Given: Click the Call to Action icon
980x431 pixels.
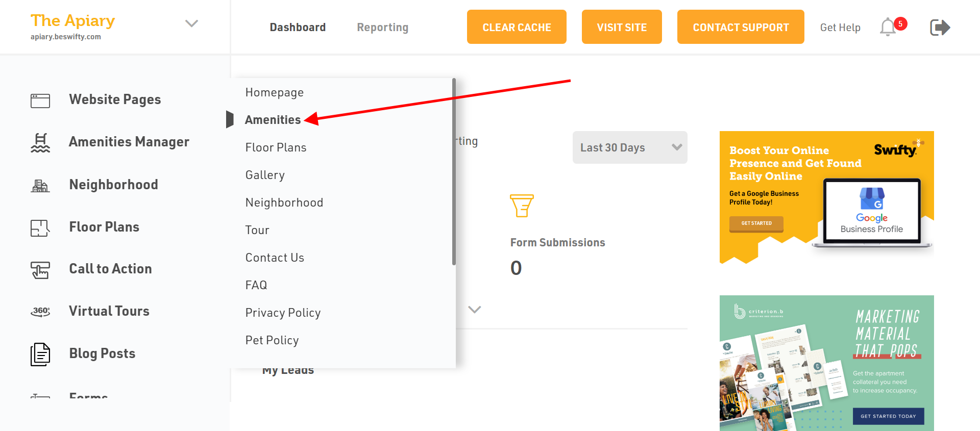Looking at the screenshot, I should pyautogui.click(x=40, y=270).
